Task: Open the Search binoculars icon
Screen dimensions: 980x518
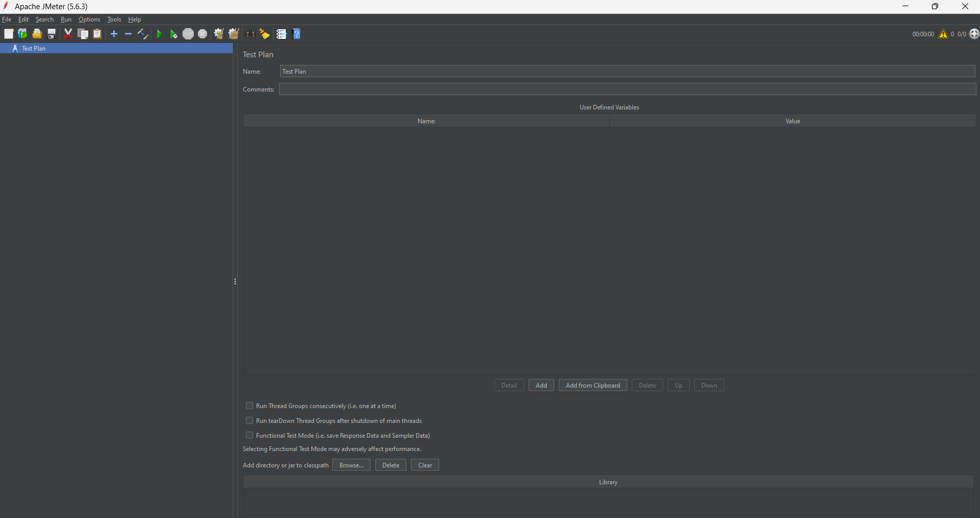Action: (250, 34)
